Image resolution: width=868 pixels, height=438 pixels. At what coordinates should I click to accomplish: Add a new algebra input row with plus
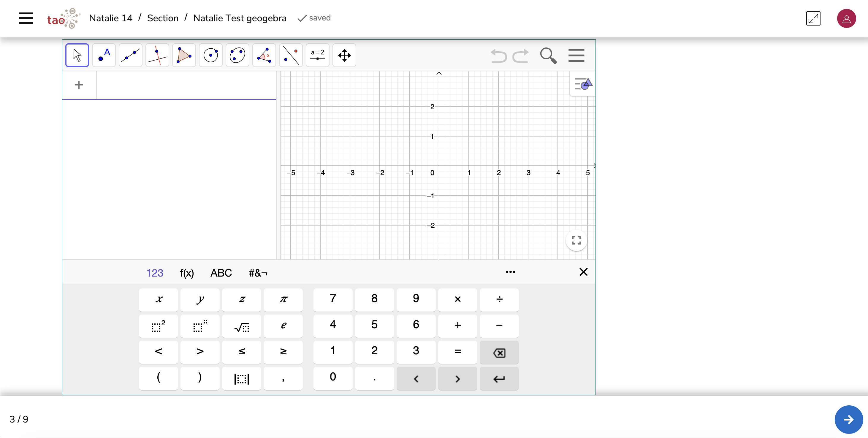point(78,85)
